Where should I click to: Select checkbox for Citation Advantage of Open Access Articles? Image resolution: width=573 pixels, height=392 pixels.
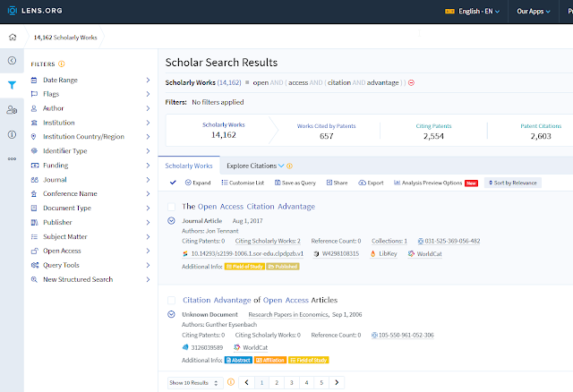(171, 301)
